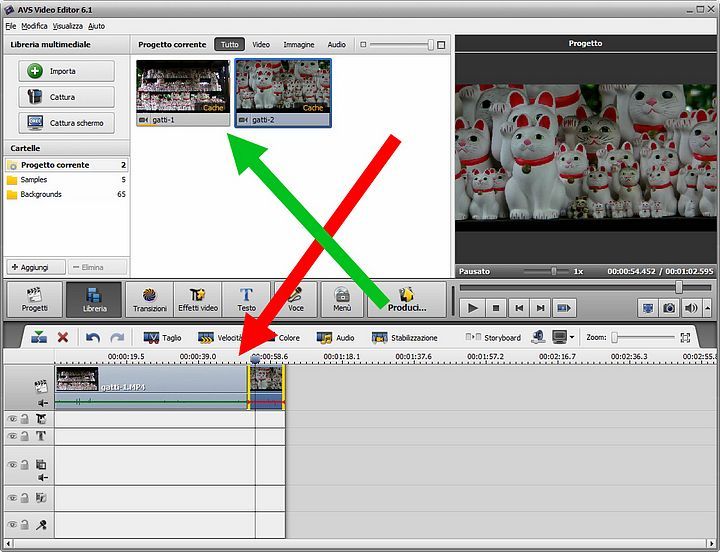Delete selected clip with red X

point(63,338)
